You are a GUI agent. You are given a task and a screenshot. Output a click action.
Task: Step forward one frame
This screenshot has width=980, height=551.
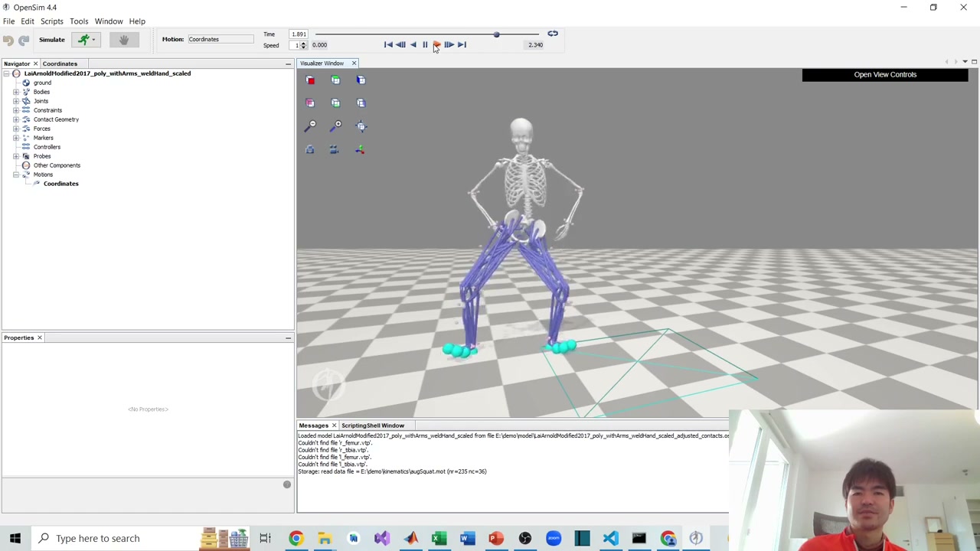pos(449,45)
